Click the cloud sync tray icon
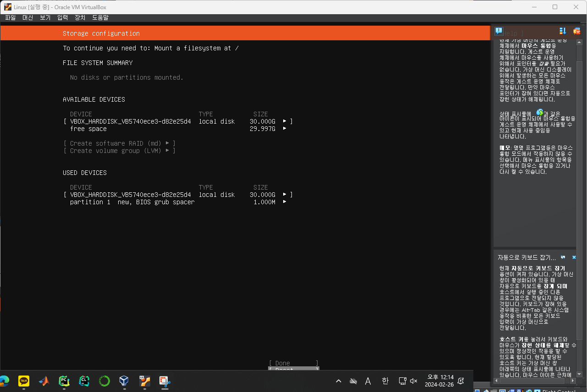Viewport: 587px width, 392px height. pos(353,381)
